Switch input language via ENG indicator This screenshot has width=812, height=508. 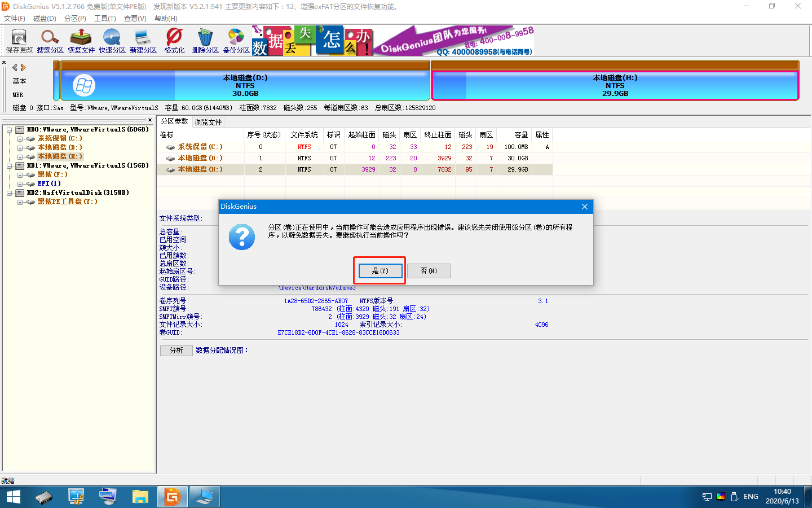[751, 497]
